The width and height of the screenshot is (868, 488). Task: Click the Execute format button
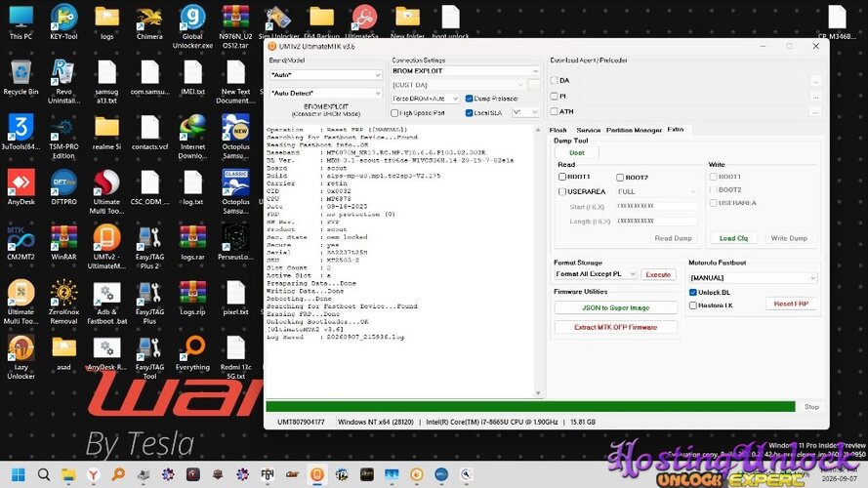point(658,274)
